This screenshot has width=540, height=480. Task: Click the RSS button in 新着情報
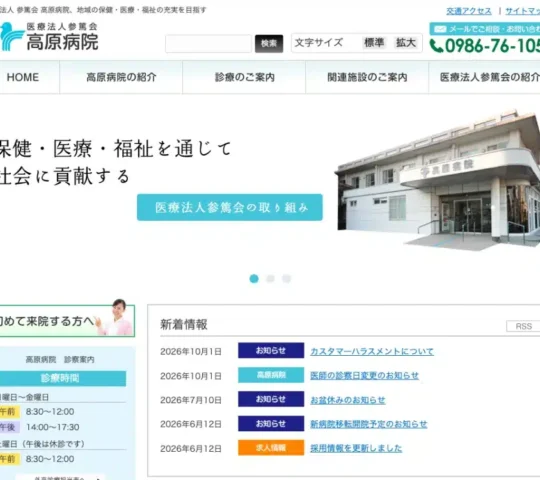pos(523,326)
